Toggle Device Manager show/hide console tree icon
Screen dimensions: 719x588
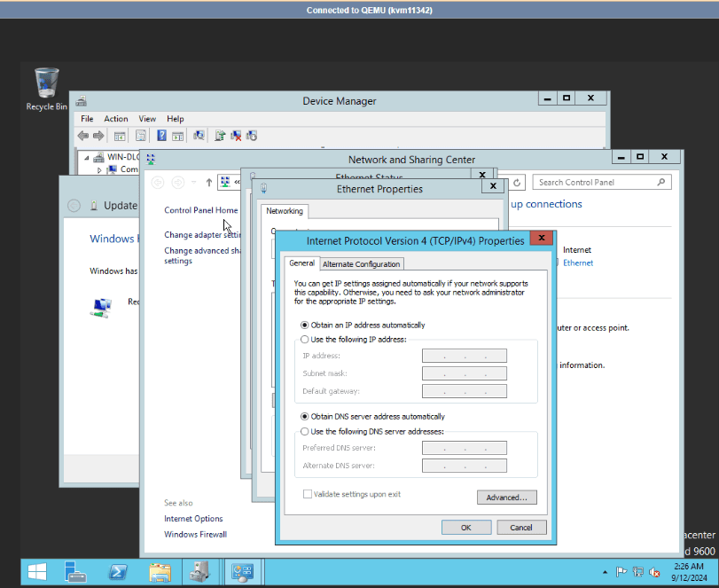point(120,136)
